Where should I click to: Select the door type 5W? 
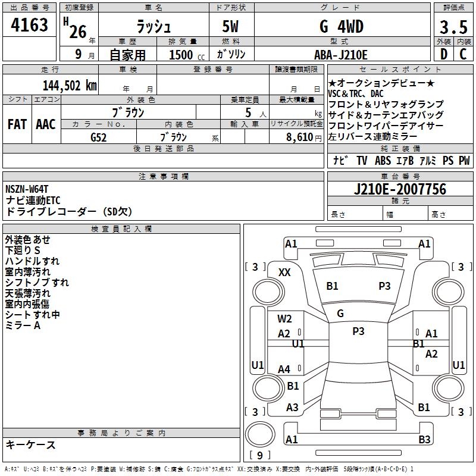coord(230,26)
